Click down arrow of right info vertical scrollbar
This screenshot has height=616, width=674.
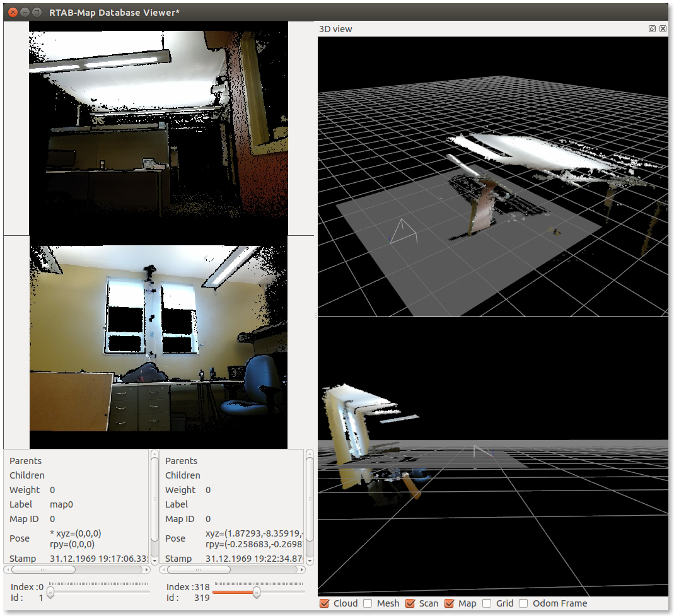310,559
